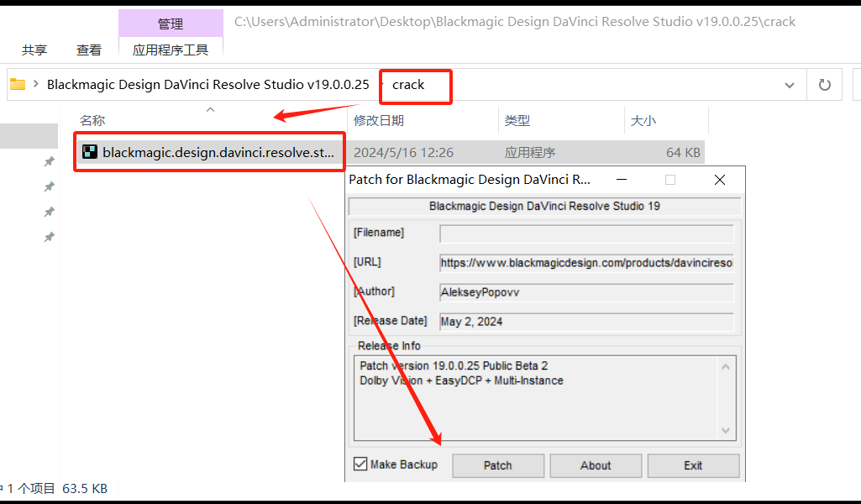Image resolution: width=861 pixels, height=504 pixels.
Task: Click the Release Date field
Action: (x=586, y=322)
